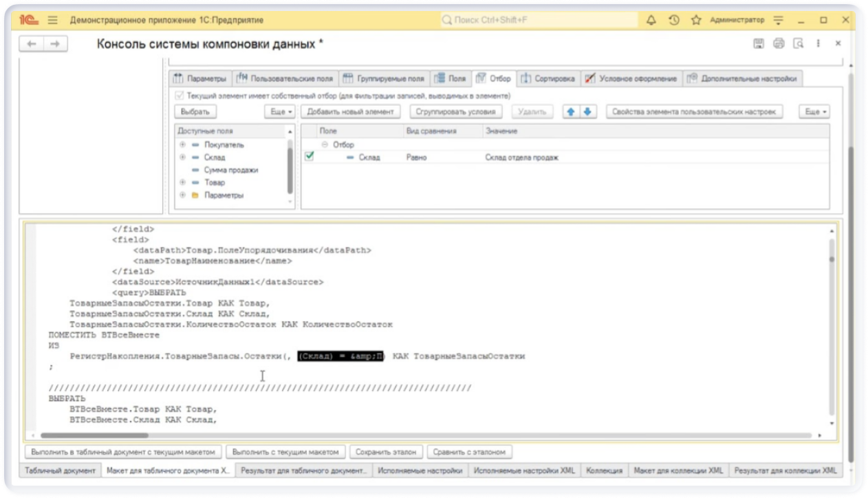Click the notifications bell icon
The image size is (868, 498).
click(x=651, y=21)
